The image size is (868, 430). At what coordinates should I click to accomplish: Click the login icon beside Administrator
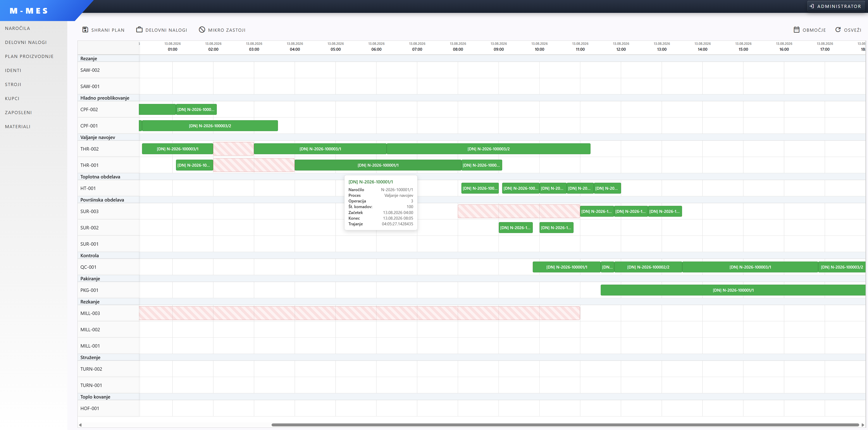click(x=812, y=6)
